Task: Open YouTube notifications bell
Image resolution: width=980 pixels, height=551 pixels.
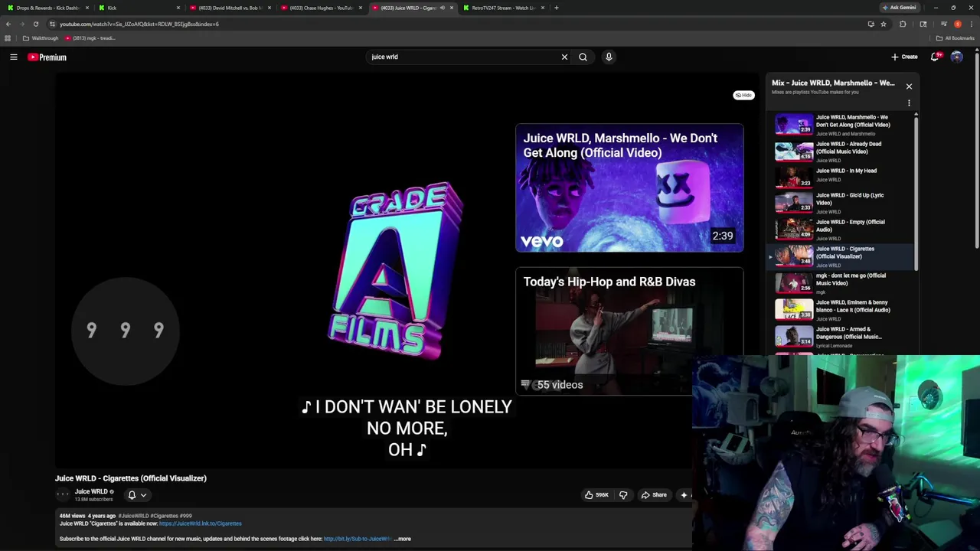Action: pos(935,57)
